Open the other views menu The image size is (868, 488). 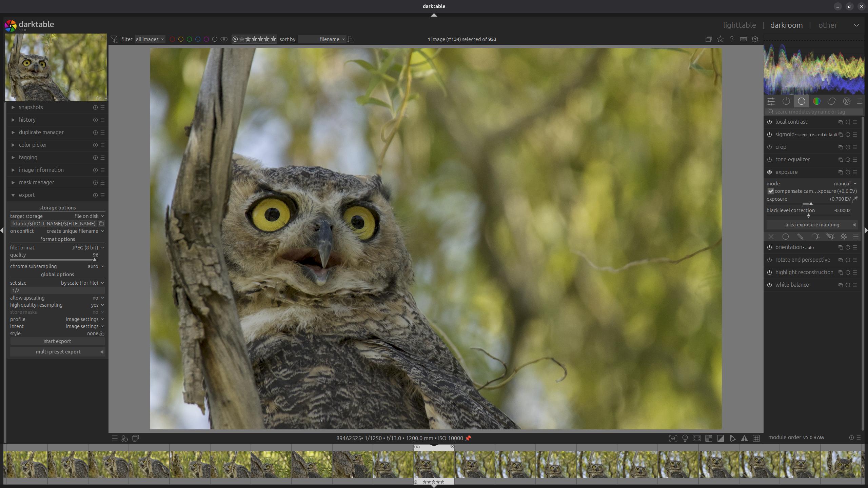(828, 25)
